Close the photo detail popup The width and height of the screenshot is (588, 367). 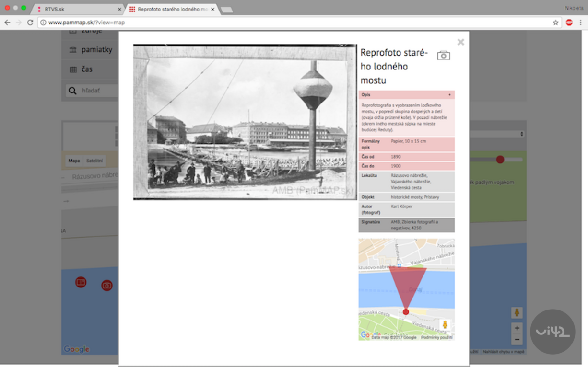460,42
